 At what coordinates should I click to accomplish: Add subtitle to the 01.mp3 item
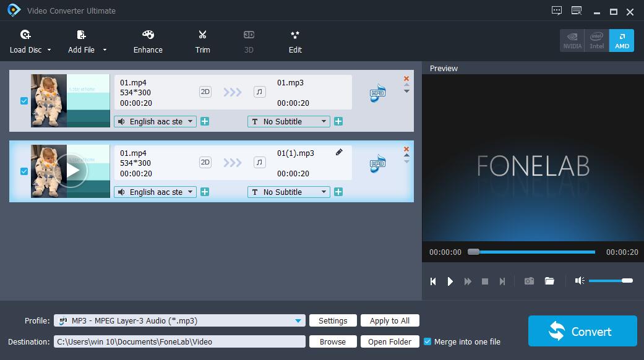[338, 121]
